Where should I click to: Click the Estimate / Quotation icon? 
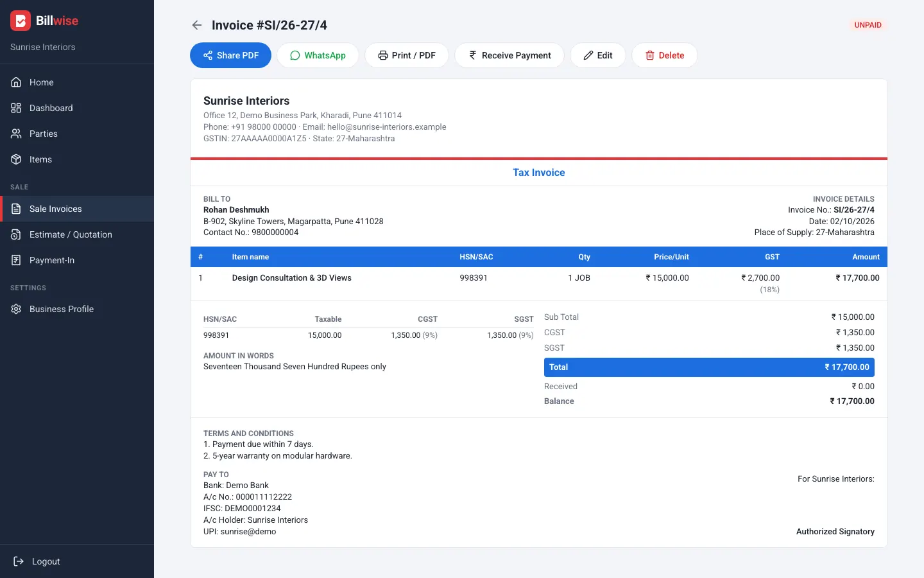17,234
